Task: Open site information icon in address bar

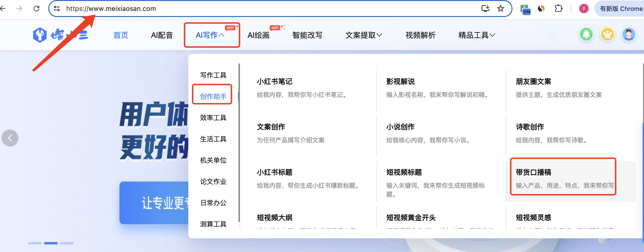Action: 57,9
